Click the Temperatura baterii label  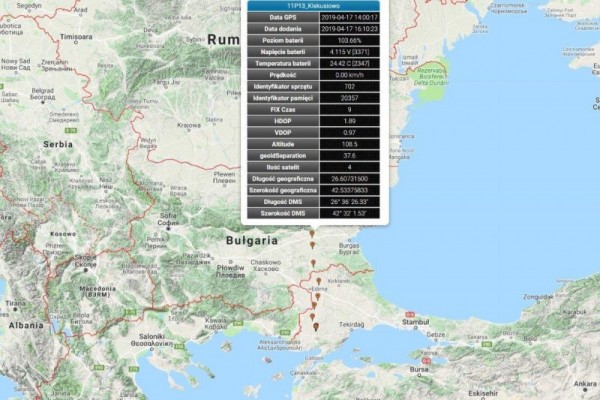[283, 63]
